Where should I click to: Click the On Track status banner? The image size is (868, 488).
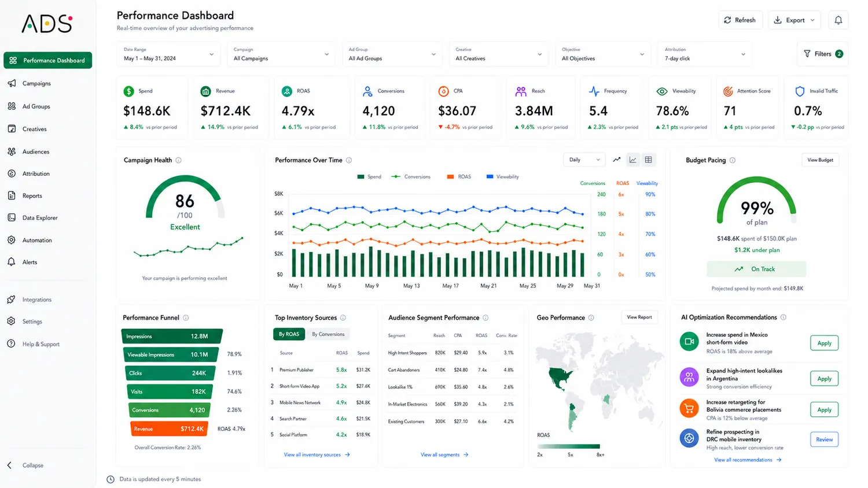point(756,269)
